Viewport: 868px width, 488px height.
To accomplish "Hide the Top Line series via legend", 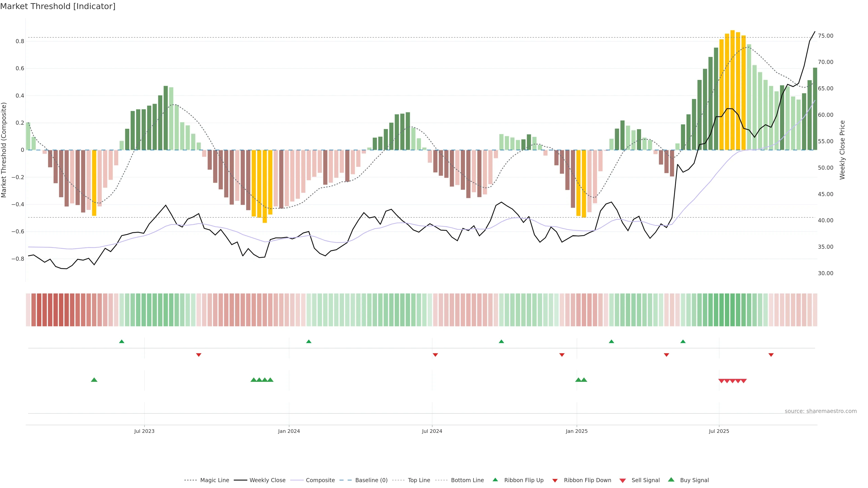I will pos(419,480).
